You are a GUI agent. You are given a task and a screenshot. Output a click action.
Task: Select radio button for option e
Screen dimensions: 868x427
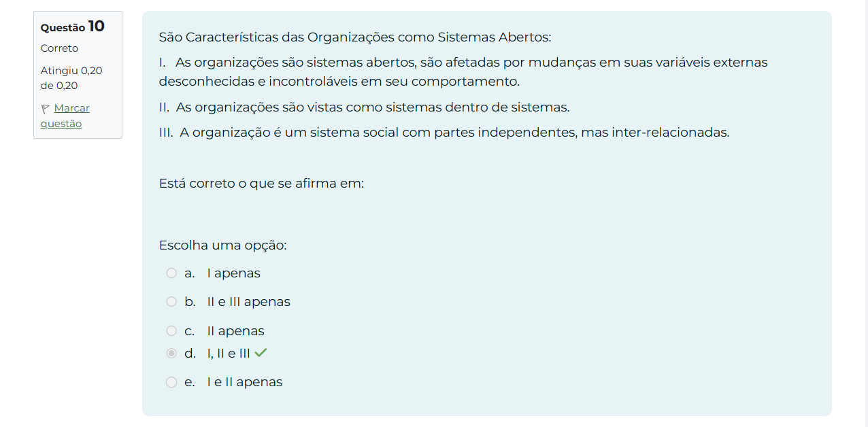tap(171, 382)
